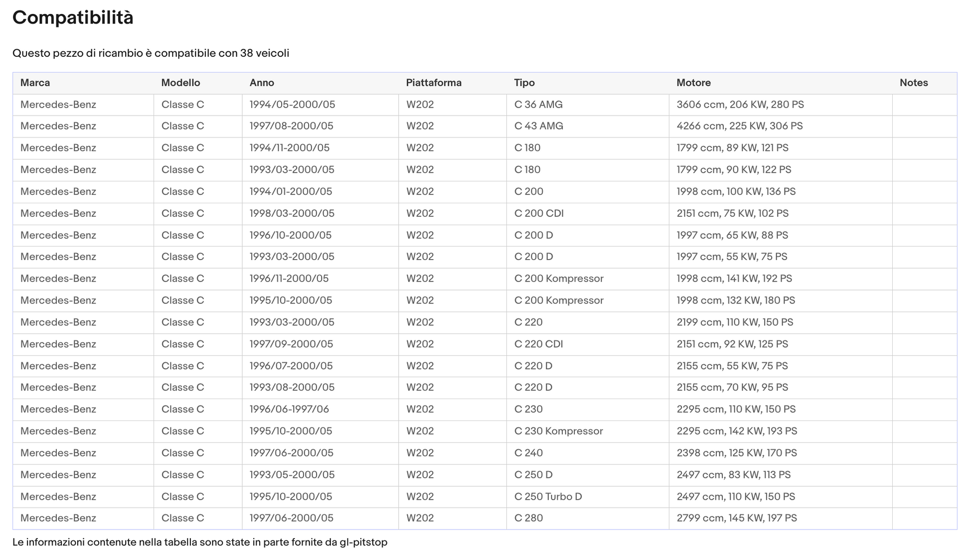Click the year '1993/05-2000/05'
The height and width of the screenshot is (560, 970).
(x=292, y=475)
